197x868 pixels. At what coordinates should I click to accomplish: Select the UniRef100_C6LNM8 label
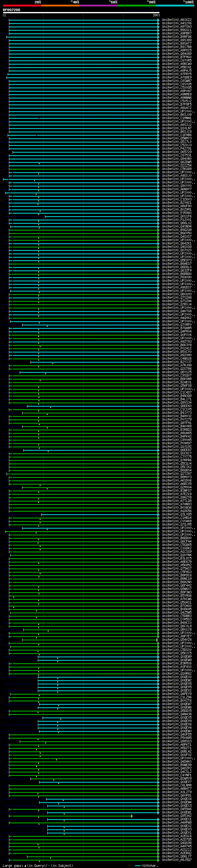coord(177,785)
